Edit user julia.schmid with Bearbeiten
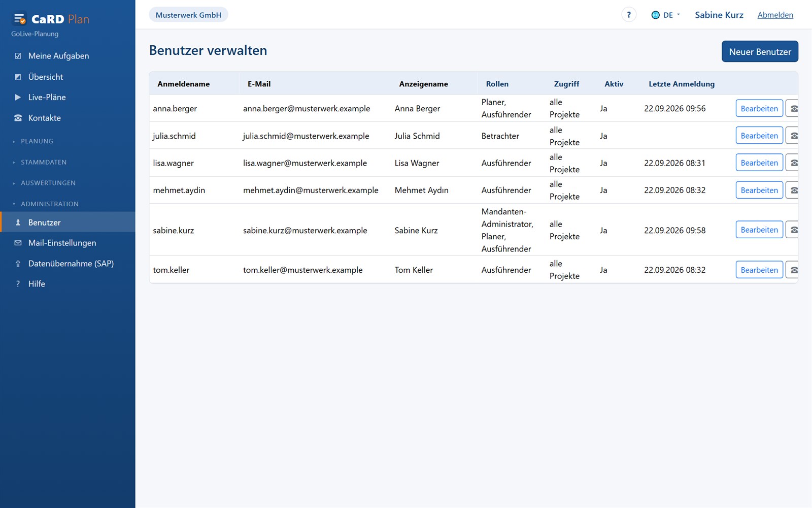Image resolution: width=812 pixels, height=508 pixels. coord(759,136)
